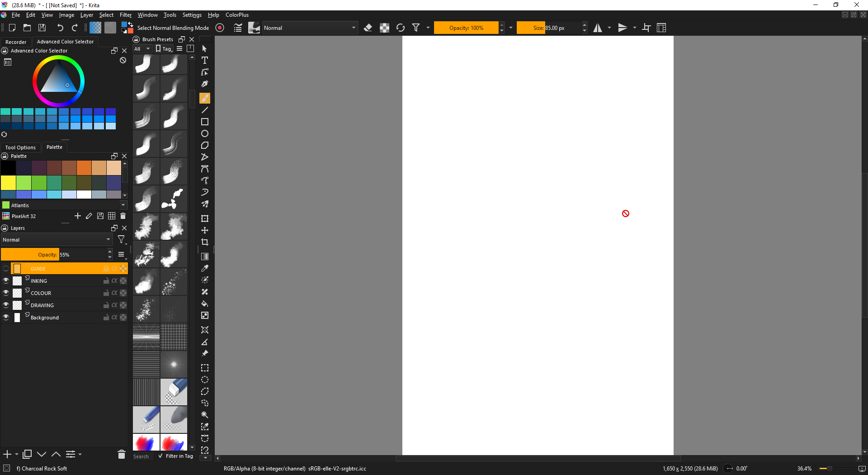Click horizontal mirror tool icon
The image size is (868, 475).
[598, 28]
